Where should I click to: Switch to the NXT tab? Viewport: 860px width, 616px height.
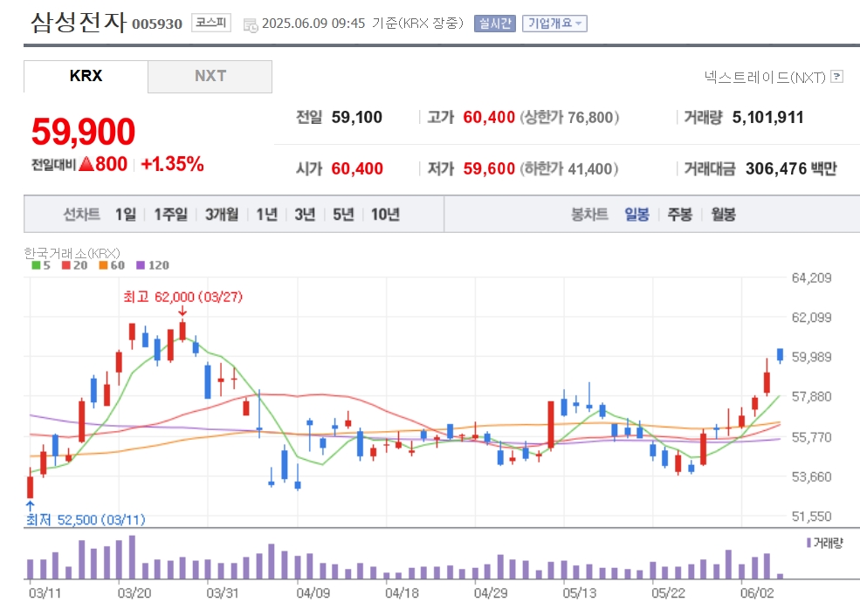[x=210, y=76]
